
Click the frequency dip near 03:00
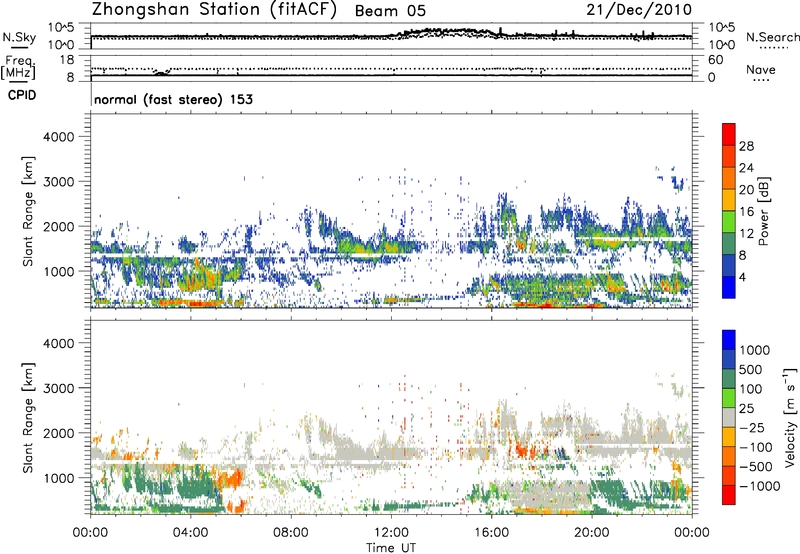click(x=162, y=72)
